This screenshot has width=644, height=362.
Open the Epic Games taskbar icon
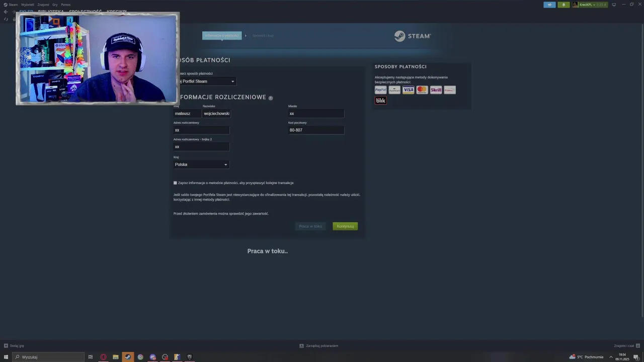coord(190,357)
